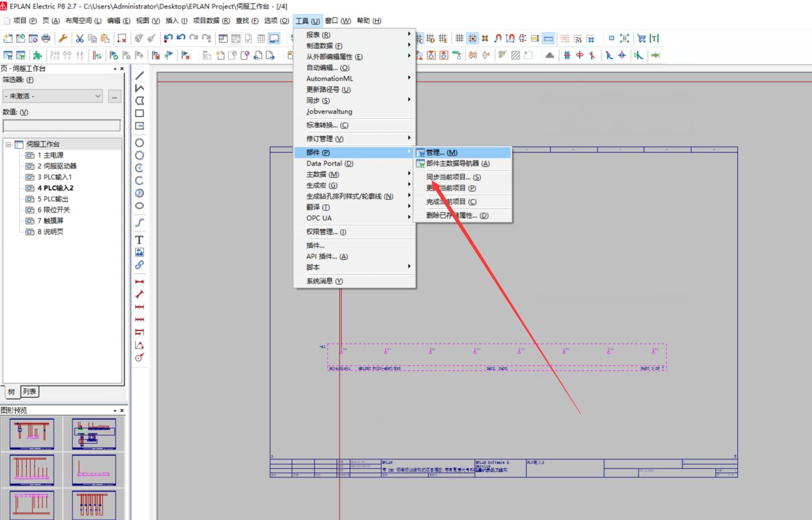The width and height of the screenshot is (812, 520).
Task: Select the Polyline drawing tool
Action: (x=139, y=88)
